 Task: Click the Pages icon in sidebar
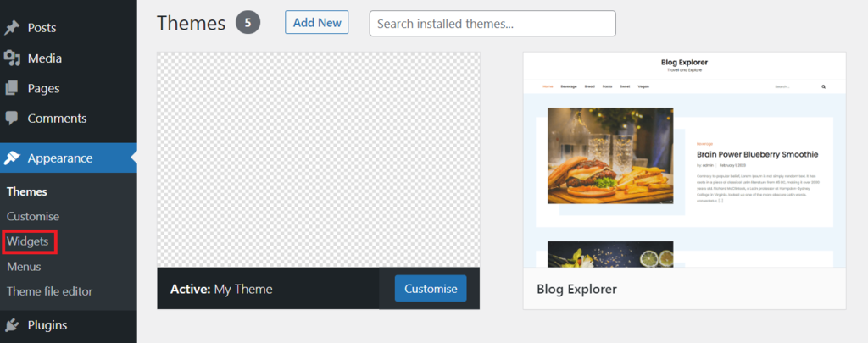12,88
